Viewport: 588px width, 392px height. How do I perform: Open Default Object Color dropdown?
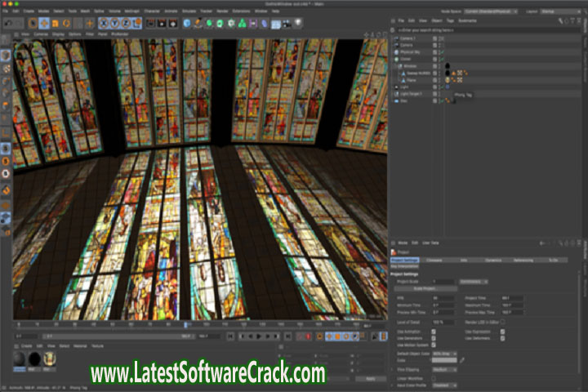(x=444, y=354)
